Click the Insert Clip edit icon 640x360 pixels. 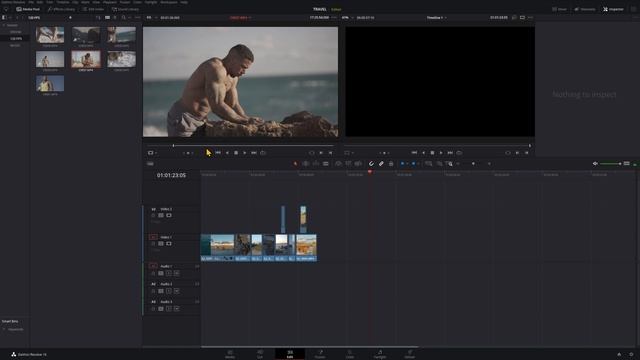338,164
